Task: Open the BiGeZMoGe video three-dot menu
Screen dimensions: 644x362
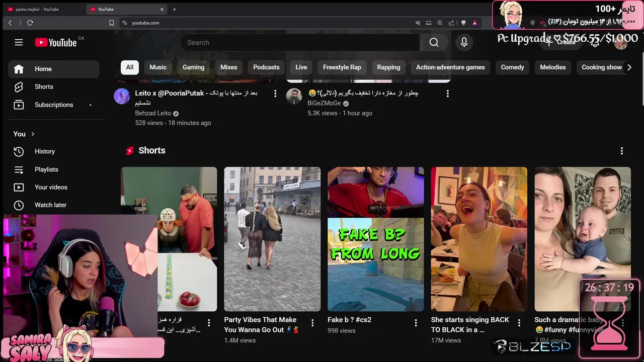Action: (x=447, y=94)
